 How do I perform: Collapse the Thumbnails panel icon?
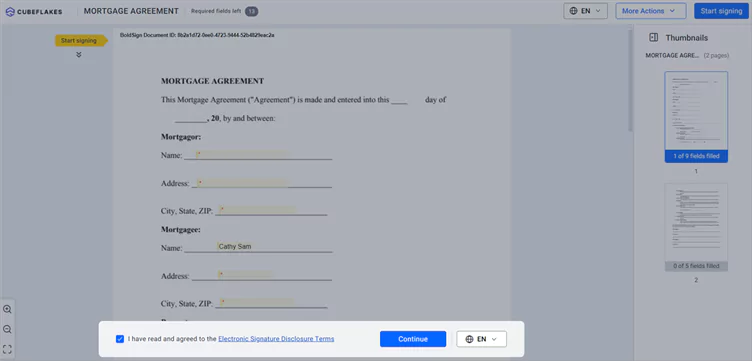(x=653, y=37)
